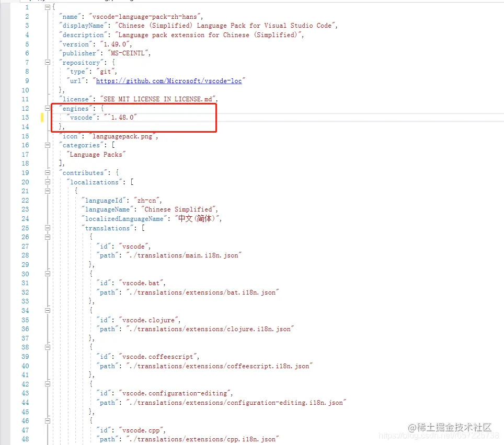Click the icon value "languagepack.png"
The height and width of the screenshot is (445, 504).
coord(122,136)
